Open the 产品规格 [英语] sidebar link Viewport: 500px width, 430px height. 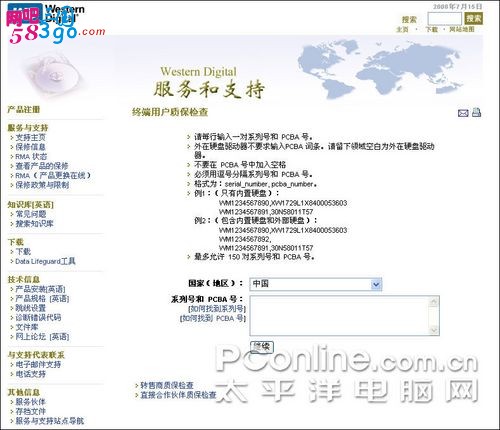point(42,299)
